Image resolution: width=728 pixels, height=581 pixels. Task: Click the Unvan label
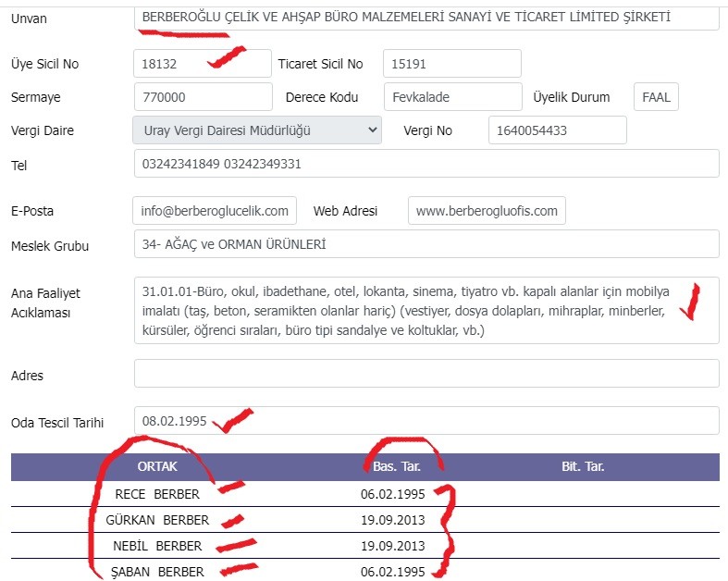pyautogui.click(x=29, y=19)
